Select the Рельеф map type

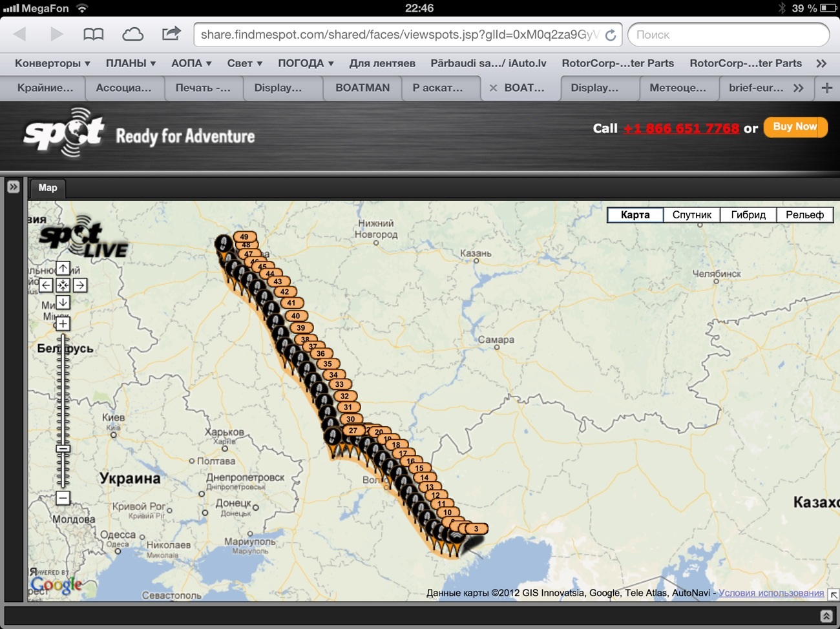pyautogui.click(x=804, y=215)
